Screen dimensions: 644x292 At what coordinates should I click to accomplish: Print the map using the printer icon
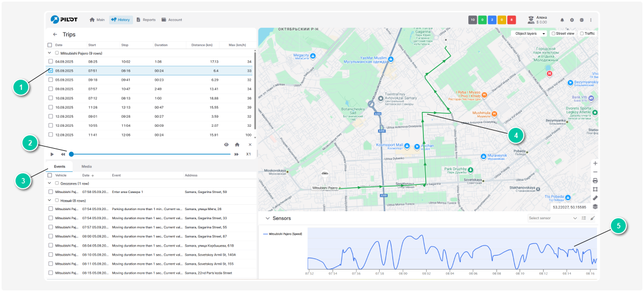tap(595, 181)
